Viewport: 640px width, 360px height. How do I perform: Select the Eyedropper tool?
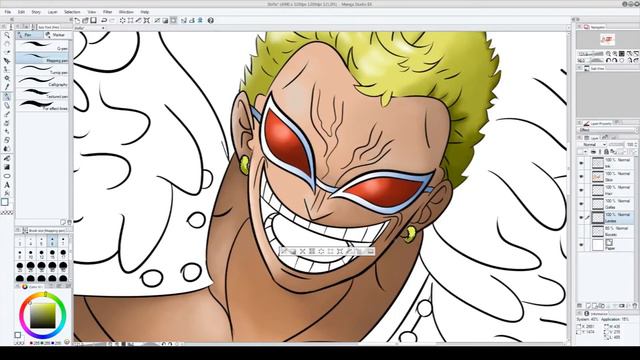pyautogui.click(x=7, y=87)
